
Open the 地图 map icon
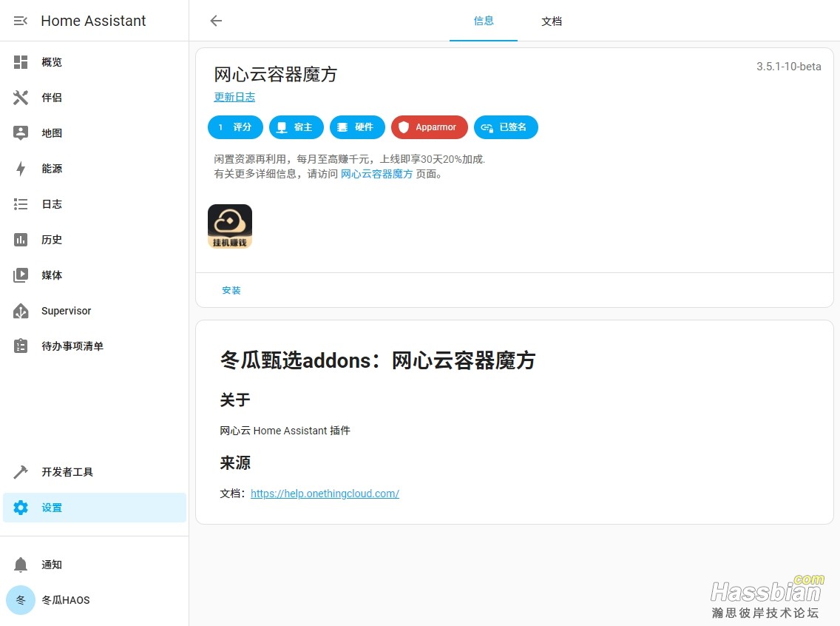(21, 133)
